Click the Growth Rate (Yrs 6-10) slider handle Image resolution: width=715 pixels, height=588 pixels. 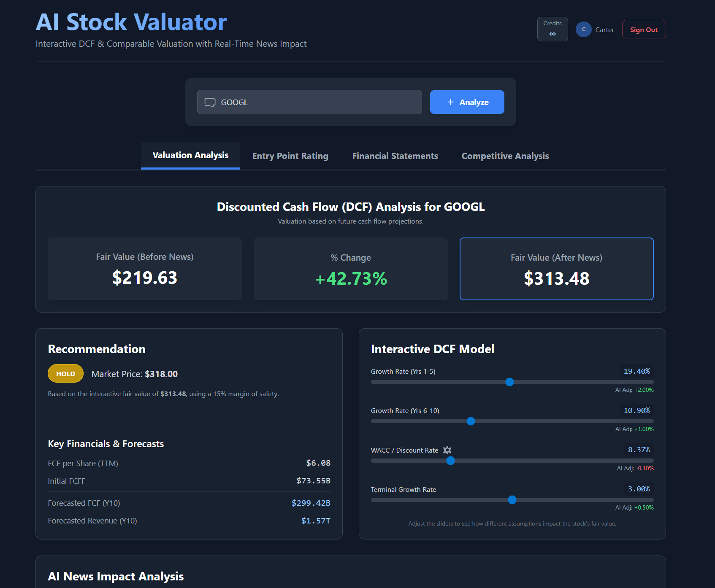click(471, 421)
